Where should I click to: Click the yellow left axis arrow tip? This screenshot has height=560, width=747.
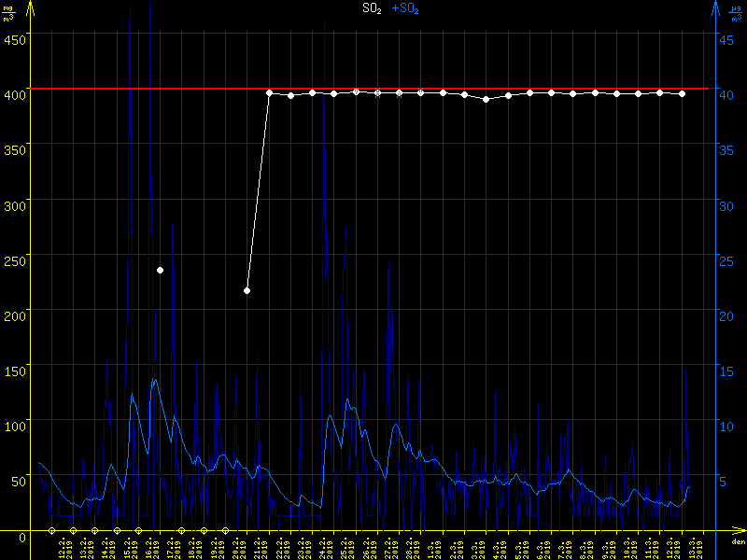click(31, 6)
